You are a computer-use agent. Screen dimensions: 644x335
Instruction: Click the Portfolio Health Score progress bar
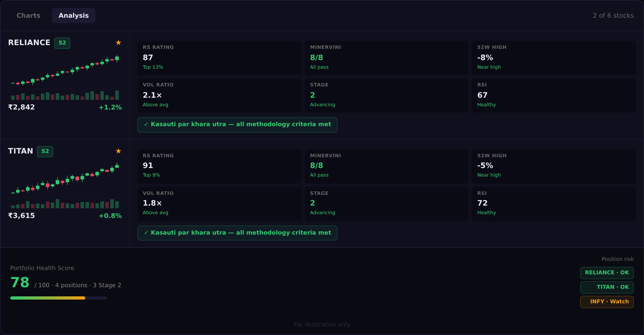58,298
